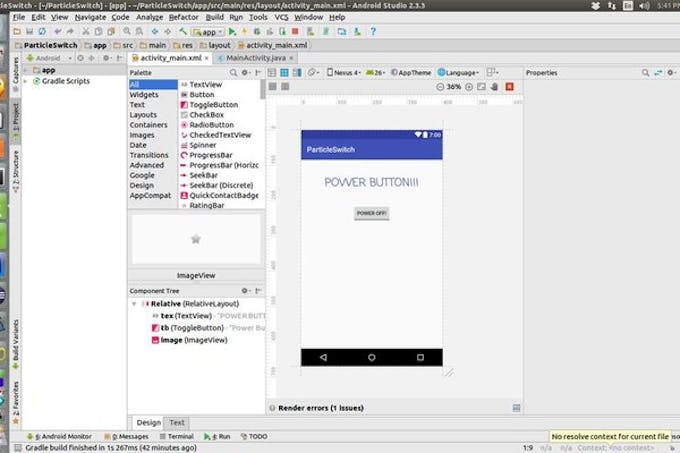This screenshot has height=453, width=680.
Task: Open Help via question mark icon
Action: click(373, 32)
